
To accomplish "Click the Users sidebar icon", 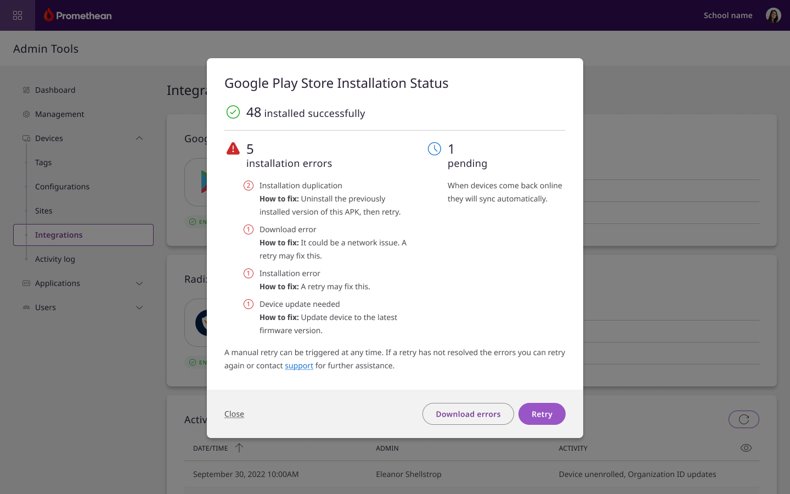I will (26, 307).
